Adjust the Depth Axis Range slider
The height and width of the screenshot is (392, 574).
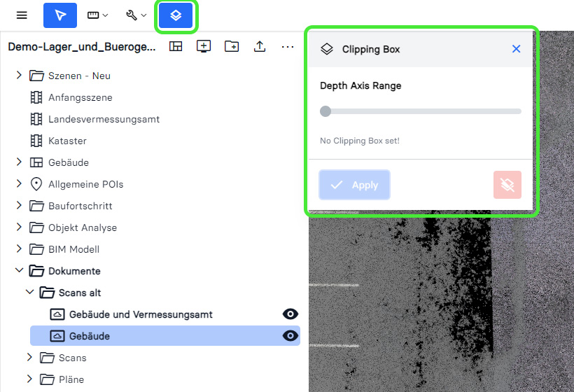(325, 111)
